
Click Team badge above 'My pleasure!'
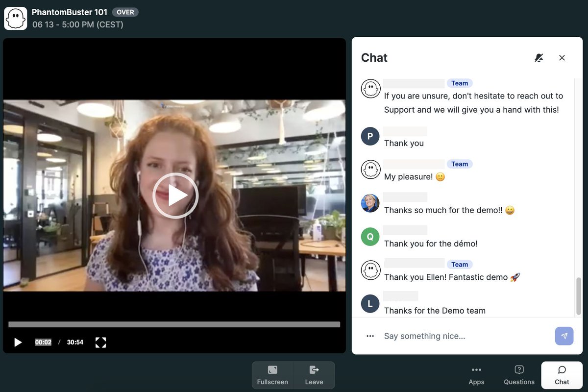(x=460, y=164)
